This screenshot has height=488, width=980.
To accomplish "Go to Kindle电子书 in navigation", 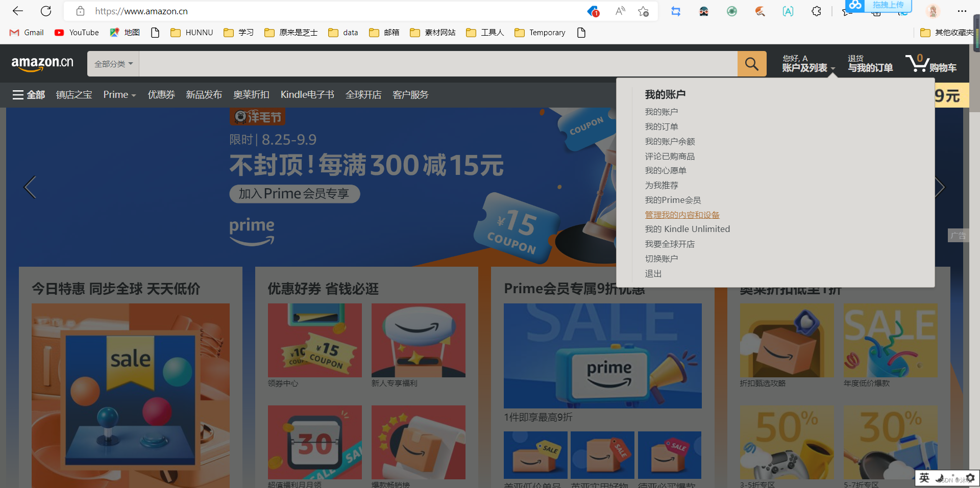I will pos(307,95).
